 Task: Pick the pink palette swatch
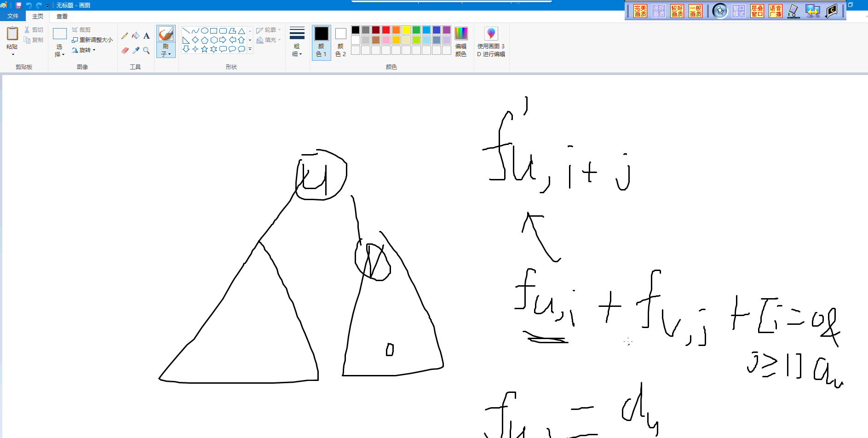click(x=386, y=40)
